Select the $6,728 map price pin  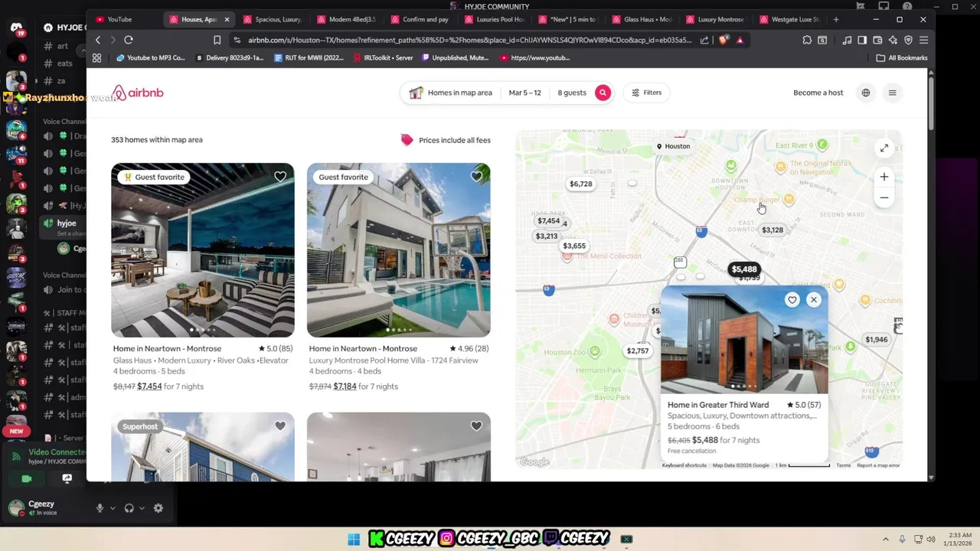tap(580, 184)
